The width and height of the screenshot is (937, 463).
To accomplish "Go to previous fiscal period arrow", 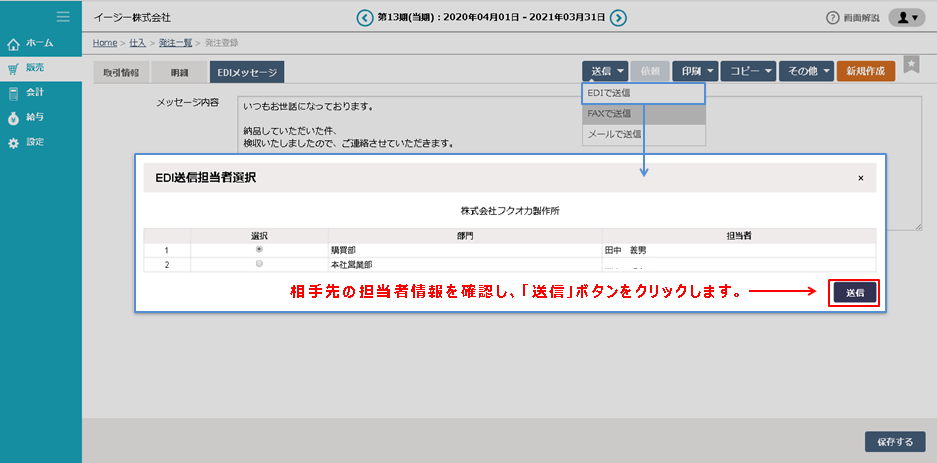I will click(x=364, y=17).
